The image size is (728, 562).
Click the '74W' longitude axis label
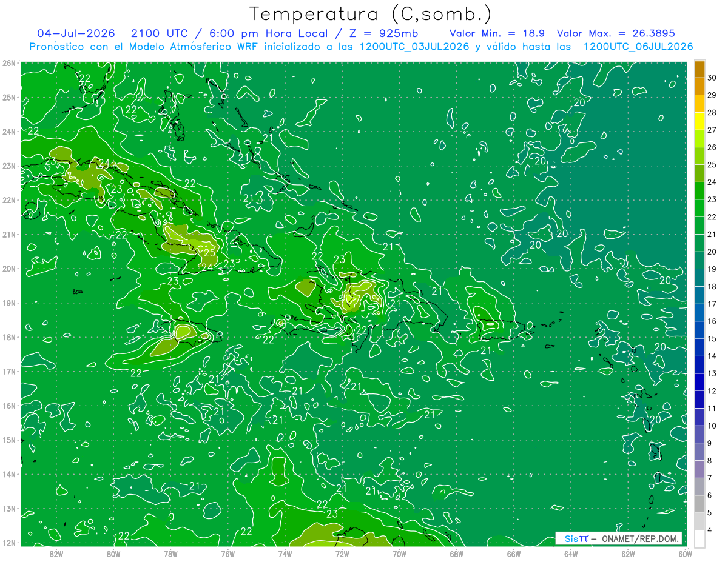point(285,554)
